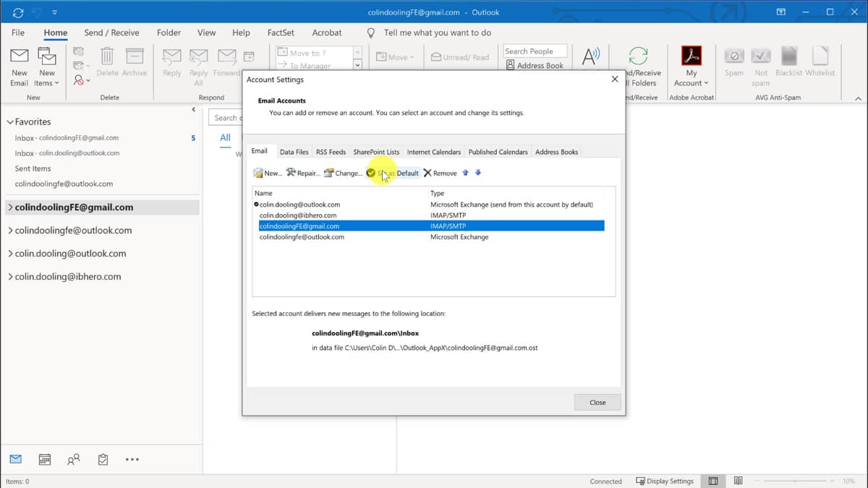Open the Junk block-sender dropdown
This screenshot has width=868, height=488.
(82, 80)
